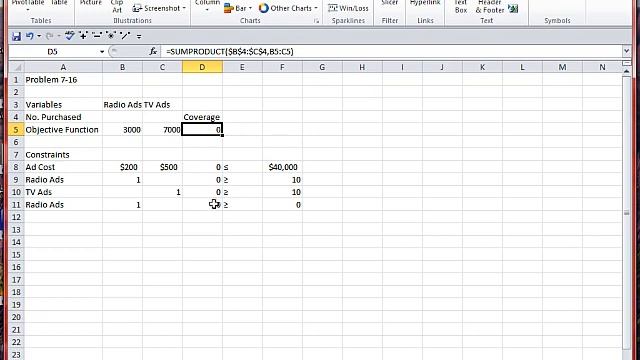Open the PivotTable dropdown arrow
The image size is (640, 360).
[28, 10]
